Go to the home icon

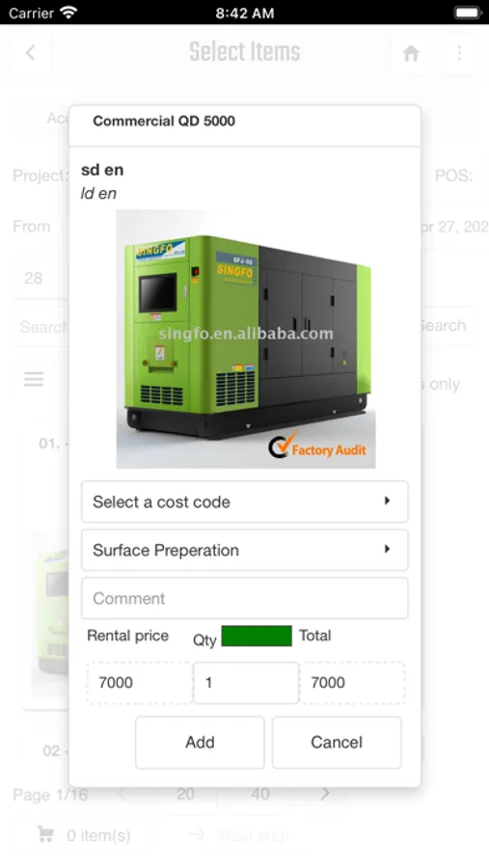[x=411, y=53]
